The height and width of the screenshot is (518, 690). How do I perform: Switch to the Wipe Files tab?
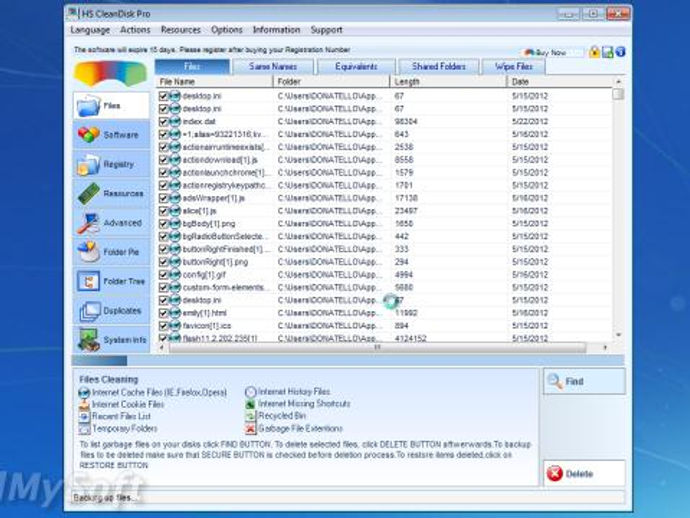coord(514,66)
